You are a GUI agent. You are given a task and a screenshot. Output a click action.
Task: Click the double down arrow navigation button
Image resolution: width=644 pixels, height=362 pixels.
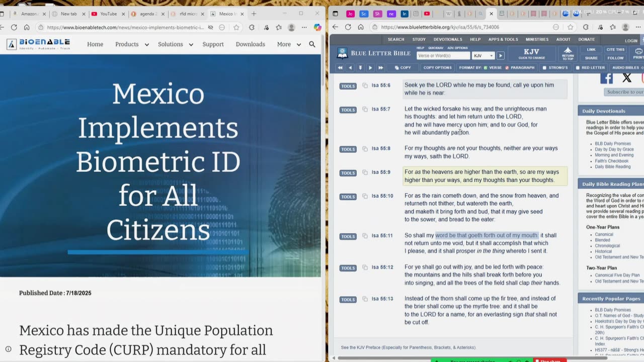tap(360, 67)
